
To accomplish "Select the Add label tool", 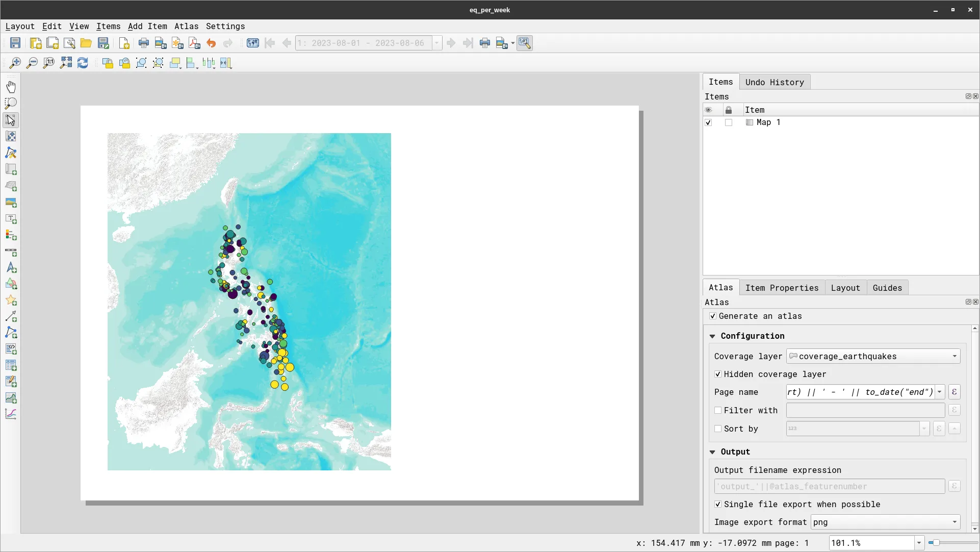I will pyautogui.click(x=11, y=219).
